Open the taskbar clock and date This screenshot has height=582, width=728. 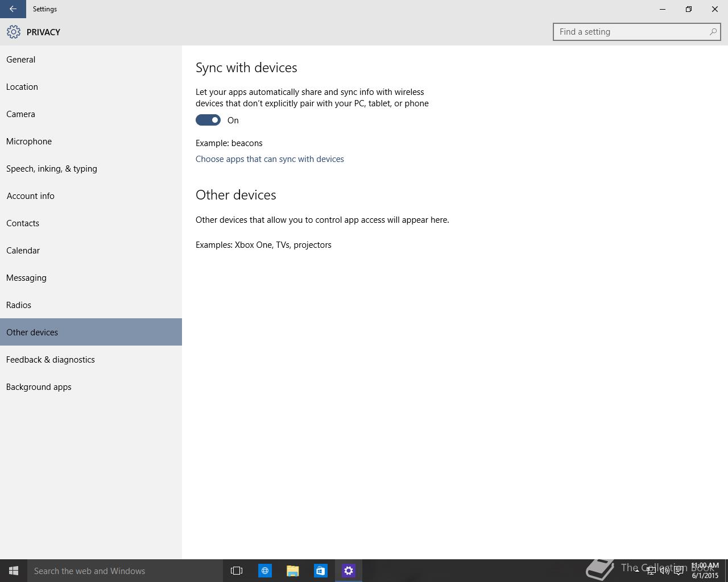pyautogui.click(x=705, y=571)
